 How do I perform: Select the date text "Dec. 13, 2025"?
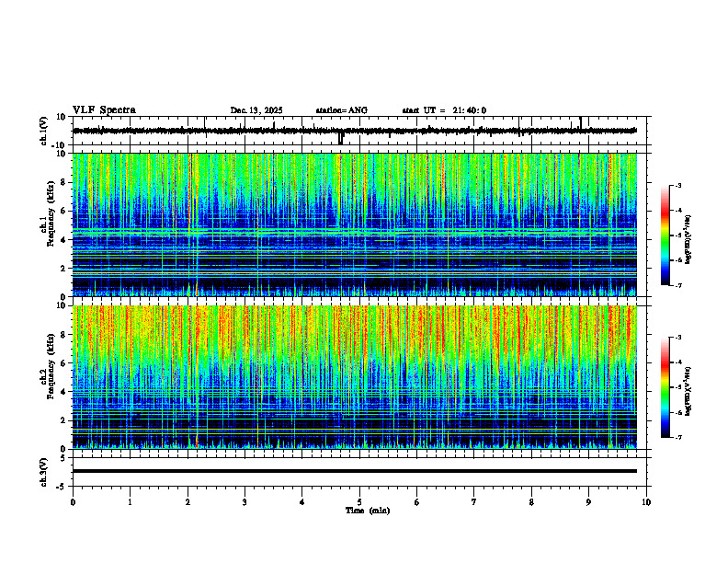(x=256, y=110)
